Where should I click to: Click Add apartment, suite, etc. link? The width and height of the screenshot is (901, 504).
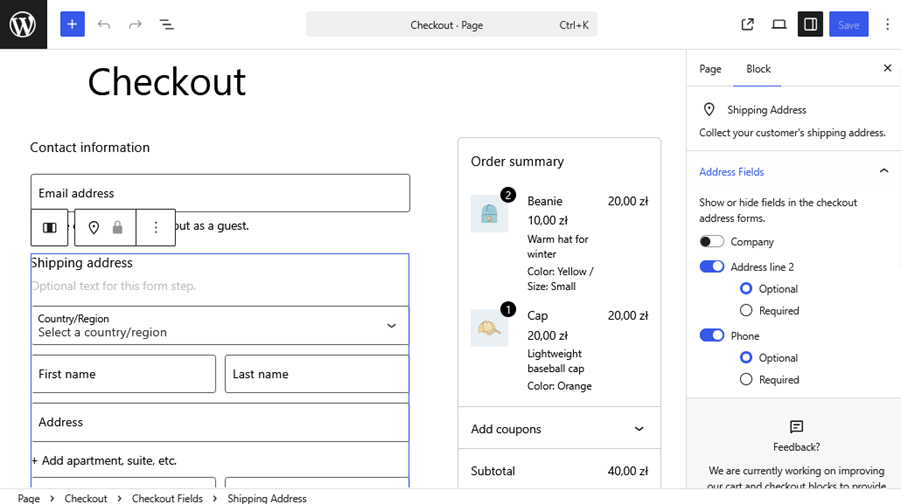(x=104, y=460)
